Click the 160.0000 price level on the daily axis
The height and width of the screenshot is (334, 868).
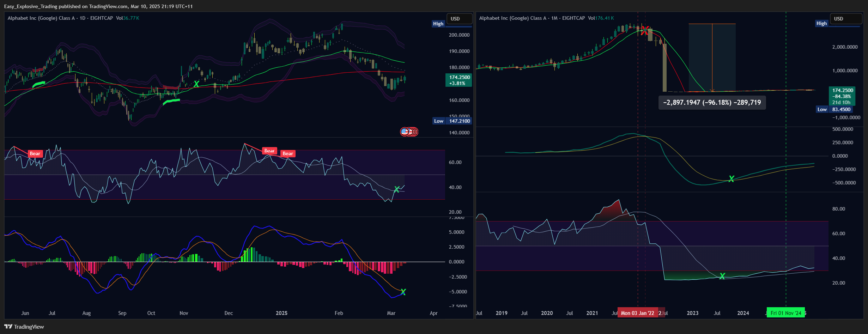[459, 100]
